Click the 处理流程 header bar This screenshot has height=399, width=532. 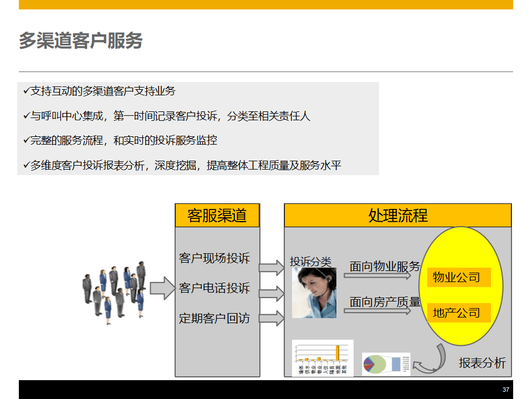click(398, 215)
